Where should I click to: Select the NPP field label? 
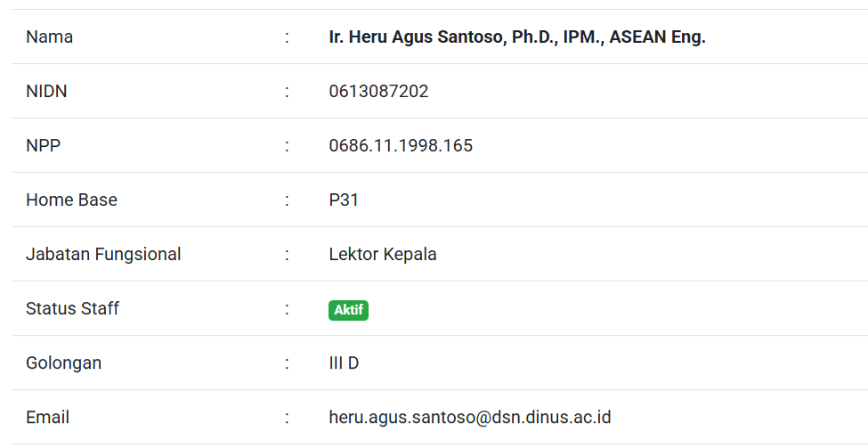(43, 146)
